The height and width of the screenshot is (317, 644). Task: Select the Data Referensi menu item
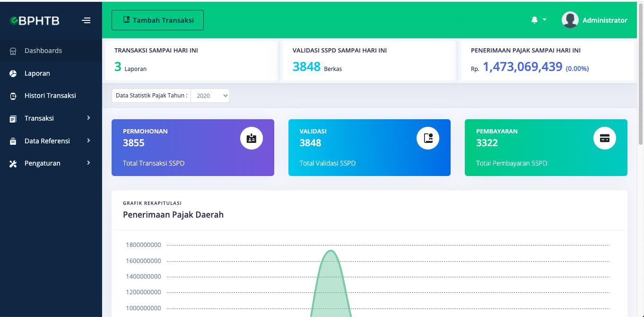click(x=51, y=141)
